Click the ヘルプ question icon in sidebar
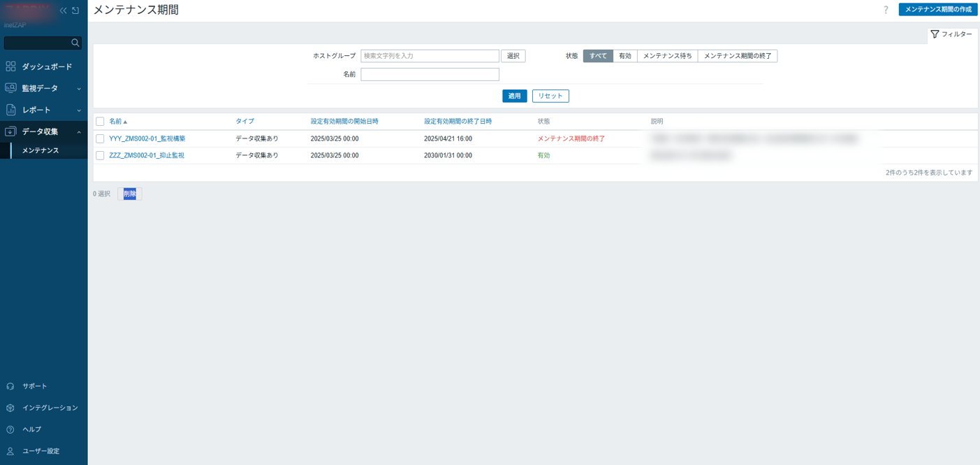 pos(10,429)
